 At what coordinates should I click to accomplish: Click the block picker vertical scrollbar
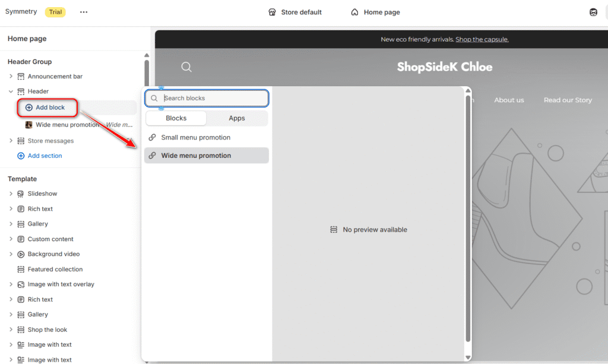(468, 220)
